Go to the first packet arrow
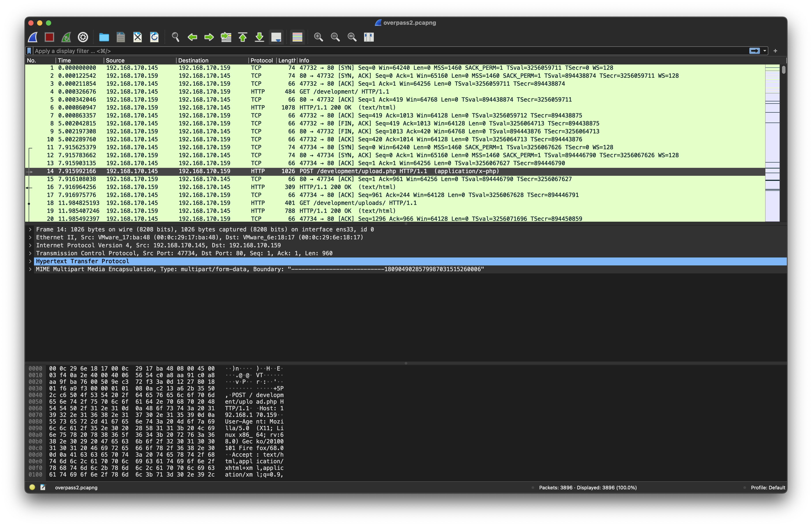812x526 pixels. tap(242, 37)
